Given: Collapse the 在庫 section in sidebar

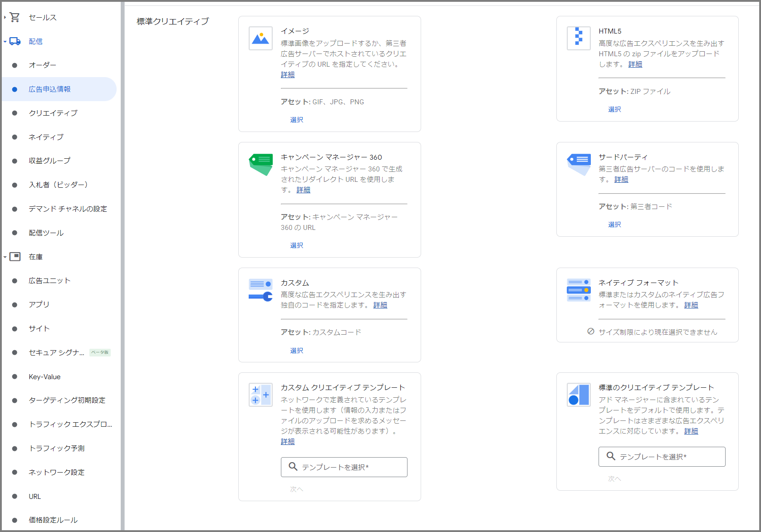Looking at the screenshot, I should pos(5,257).
